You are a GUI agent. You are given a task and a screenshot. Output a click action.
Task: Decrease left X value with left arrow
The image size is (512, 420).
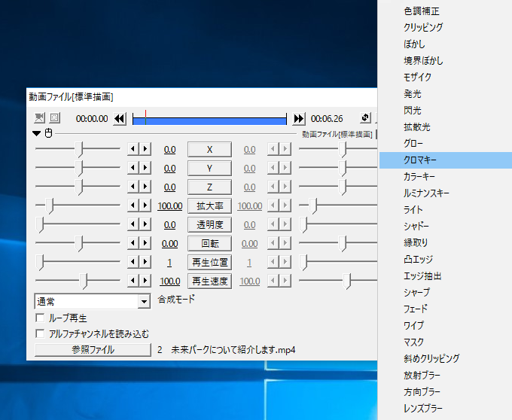pyautogui.click(x=133, y=149)
